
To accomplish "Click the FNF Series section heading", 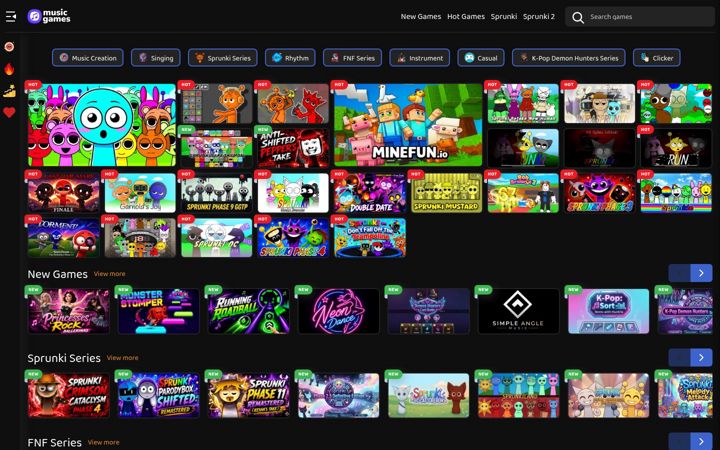I will coord(55,443).
